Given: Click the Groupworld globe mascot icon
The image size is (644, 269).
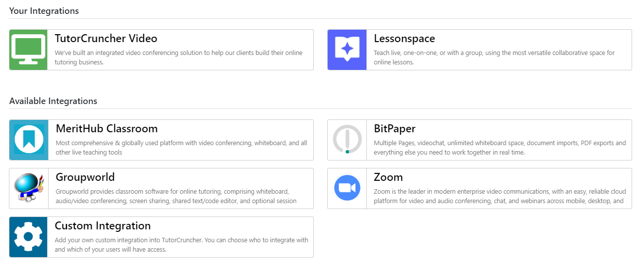Looking at the screenshot, I should (x=29, y=188).
